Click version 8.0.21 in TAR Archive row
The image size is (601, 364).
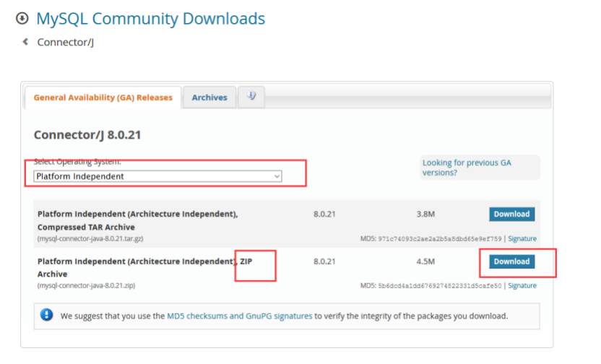click(x=324, y=214)
